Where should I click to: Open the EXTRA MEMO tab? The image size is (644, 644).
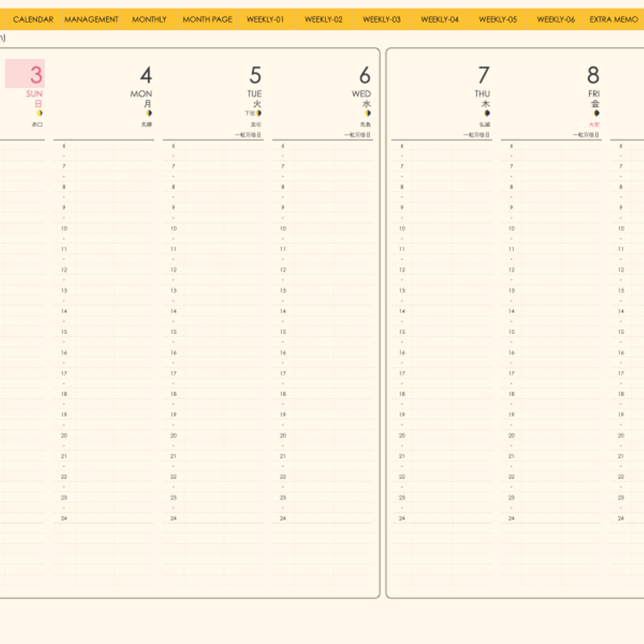click(x=614, y=20)
